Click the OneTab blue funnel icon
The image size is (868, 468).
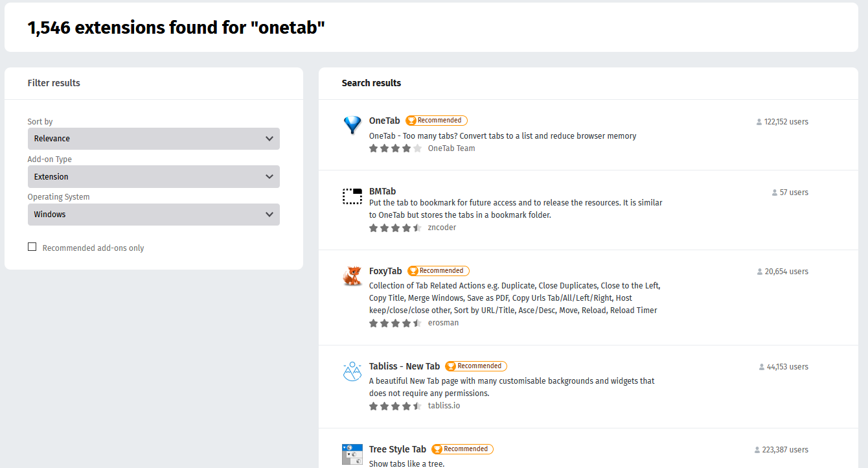[x=352, y=125]
